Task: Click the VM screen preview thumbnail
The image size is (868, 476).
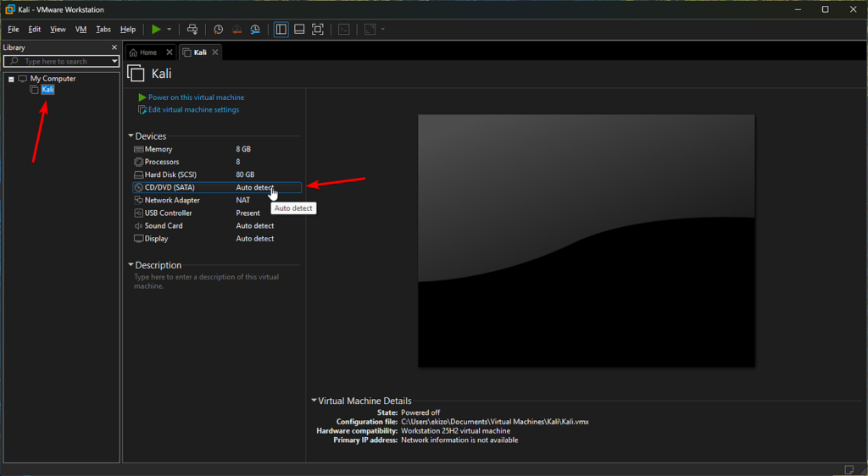Action: [x=587, y=241]
